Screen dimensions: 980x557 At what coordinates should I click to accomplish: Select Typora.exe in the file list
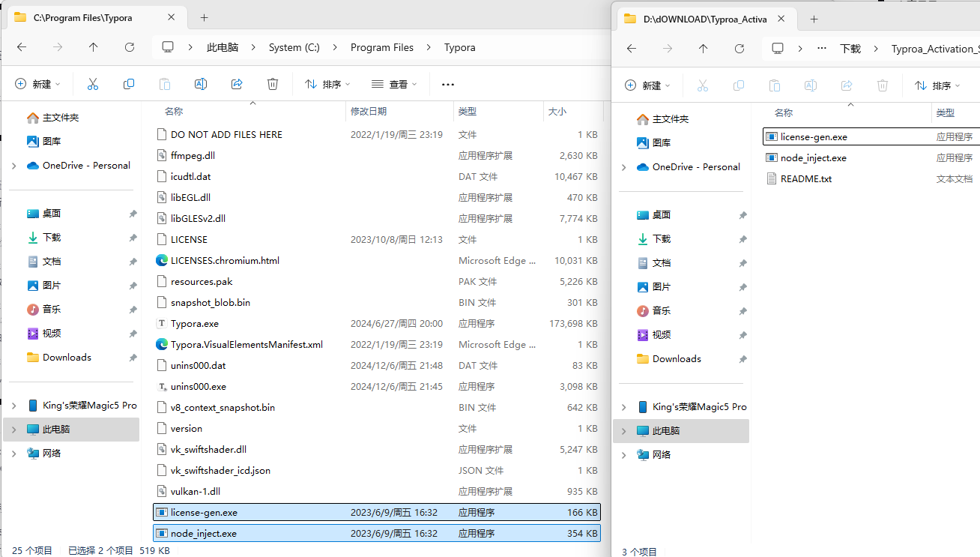click(377, 323)
